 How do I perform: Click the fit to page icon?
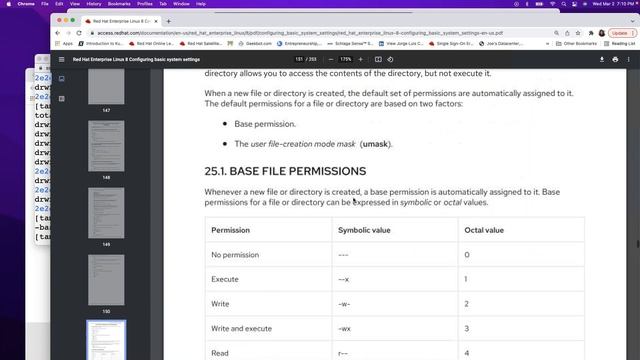(378, 60)
